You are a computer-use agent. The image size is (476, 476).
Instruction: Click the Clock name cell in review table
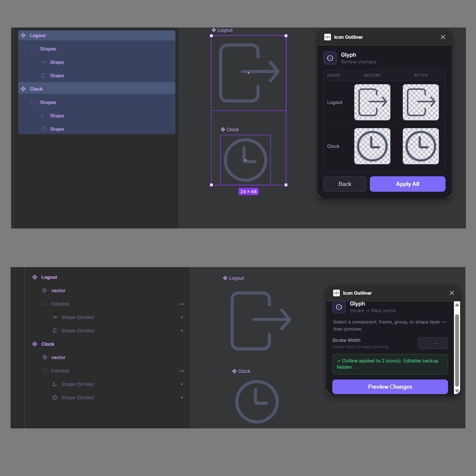[333, 146]
